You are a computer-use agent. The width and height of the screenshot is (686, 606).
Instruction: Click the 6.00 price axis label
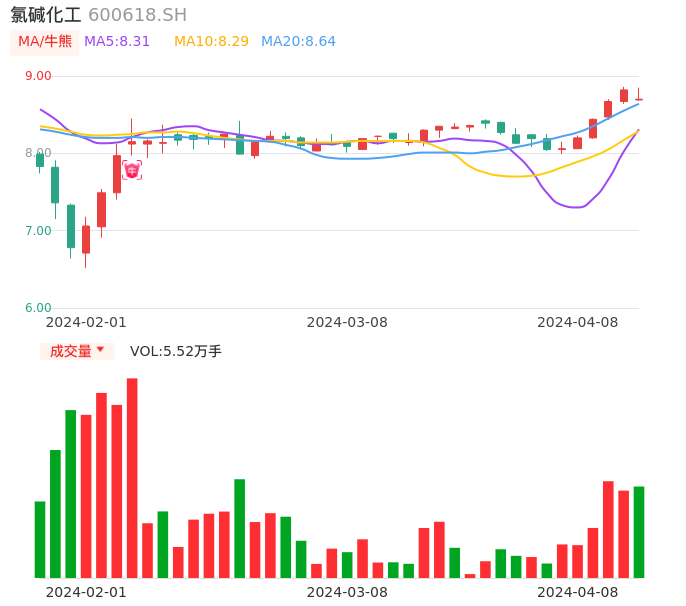coord(38,308)
